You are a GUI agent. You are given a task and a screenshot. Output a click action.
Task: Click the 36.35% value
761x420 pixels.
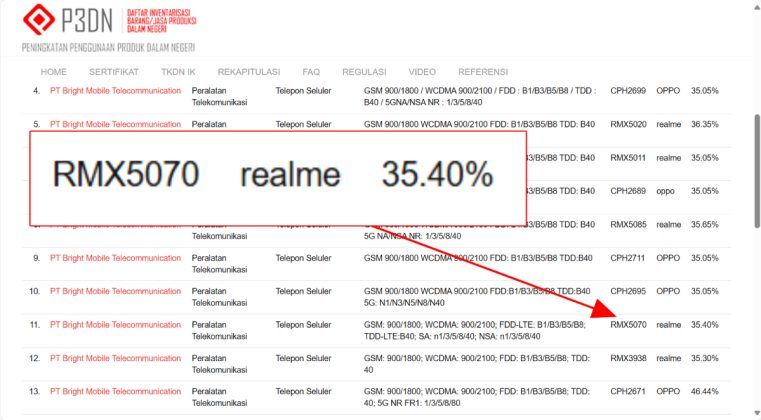coord(705,124)
